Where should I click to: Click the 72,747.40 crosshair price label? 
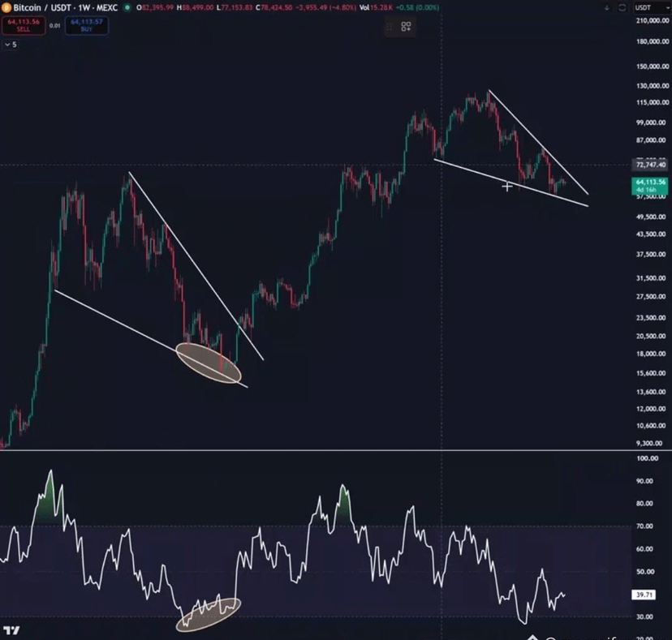[x=651, y=165]
